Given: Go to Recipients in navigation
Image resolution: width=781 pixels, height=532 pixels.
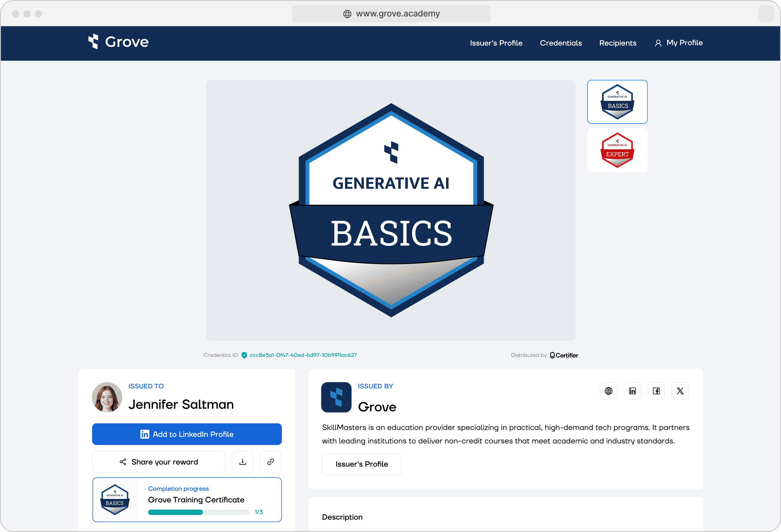Looking at the screenshot, I should (x=618, y=43).
